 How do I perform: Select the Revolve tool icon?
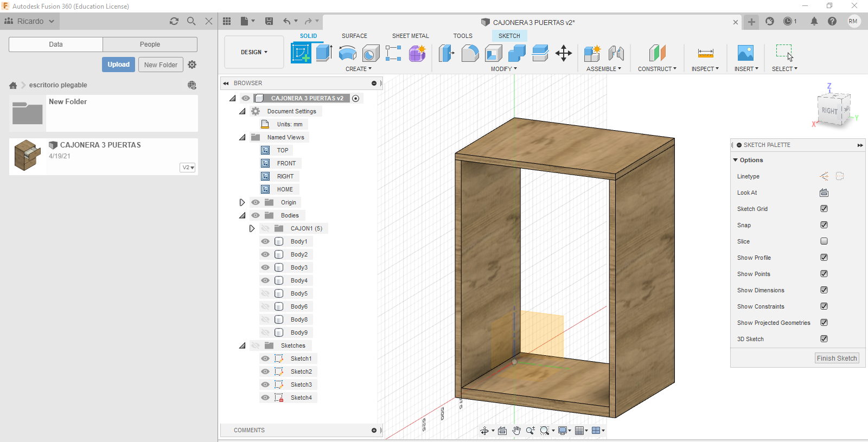click(x=347, y=53)
